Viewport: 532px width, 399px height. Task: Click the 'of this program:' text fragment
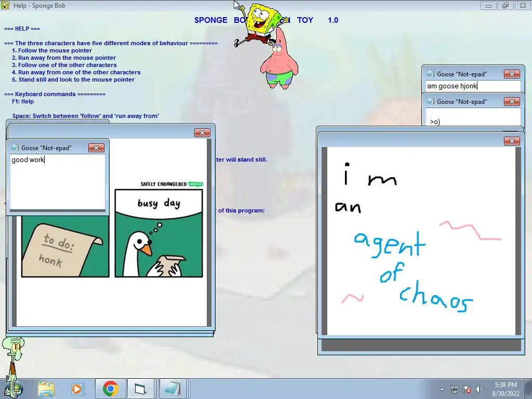(x=241, y=210)
